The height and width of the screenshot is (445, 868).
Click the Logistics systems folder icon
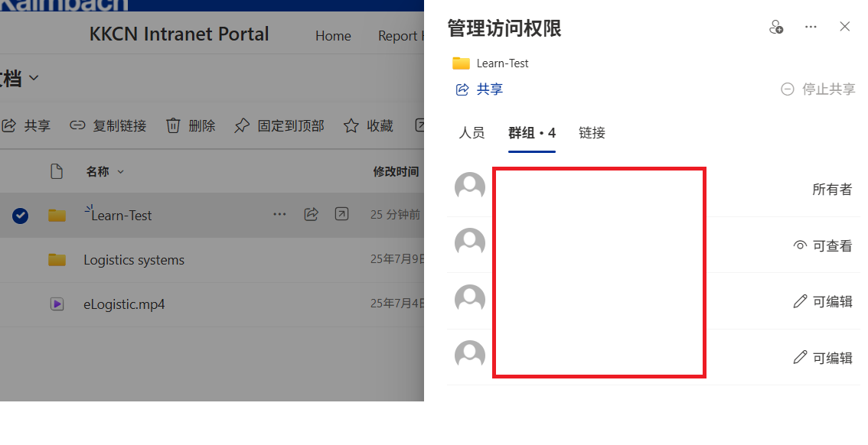coord(57,260)
